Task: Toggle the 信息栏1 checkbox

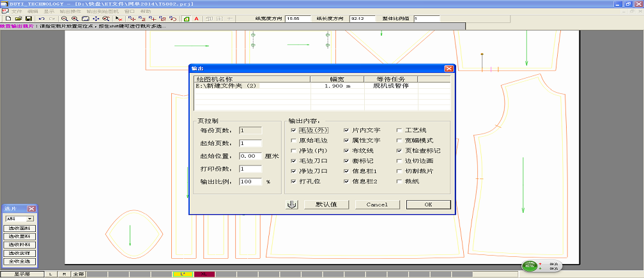Action: click(x=346, y=171)
